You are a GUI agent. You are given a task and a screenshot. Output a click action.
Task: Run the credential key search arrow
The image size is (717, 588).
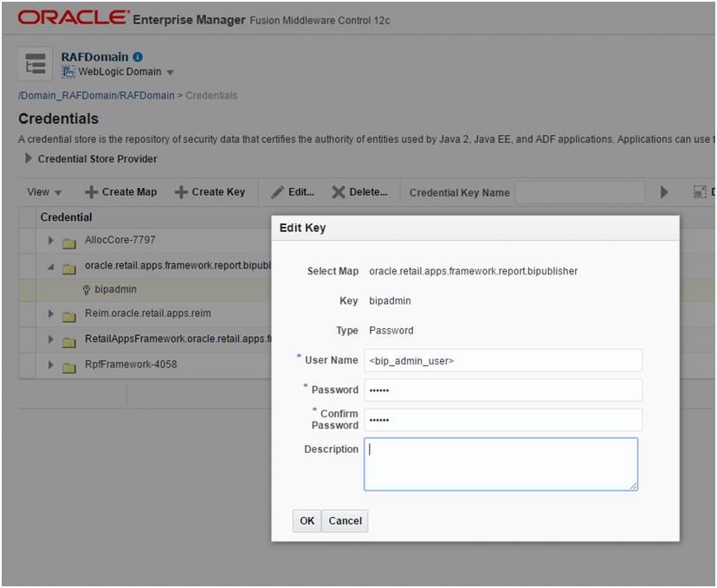coord(664,192)
